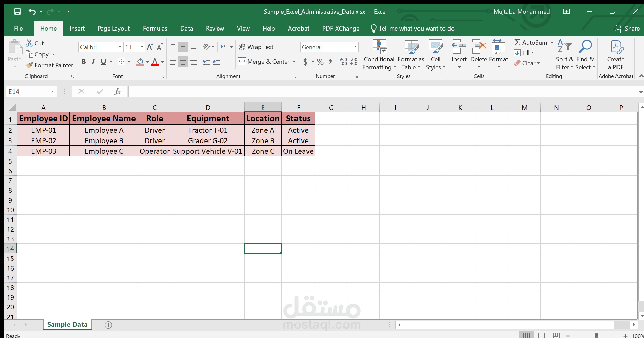Open Conditional Formatting options
This screenshot has height=338, width=644.
point(379,55)
